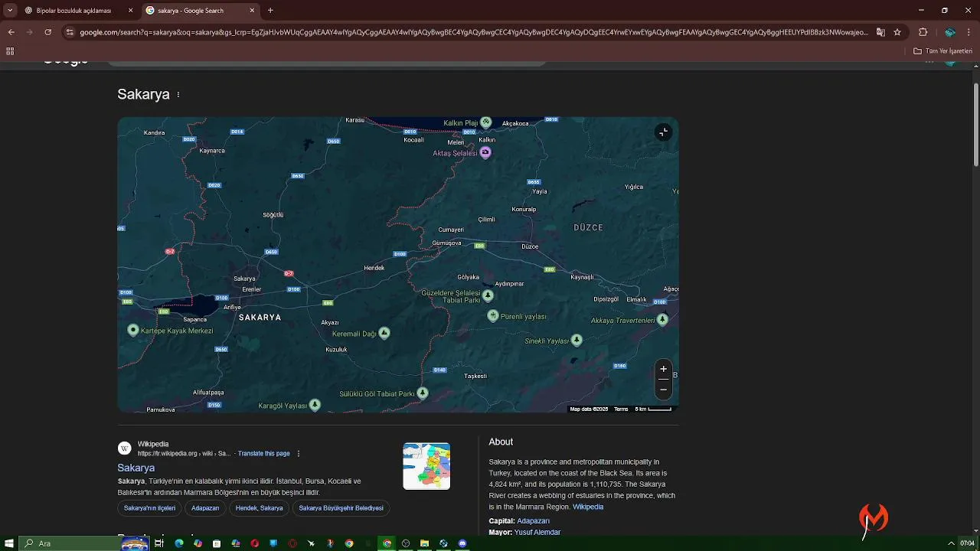Screen dimensions: 980x551
Task: Open more options for Wikipedia result
Action: pos(299,454)
